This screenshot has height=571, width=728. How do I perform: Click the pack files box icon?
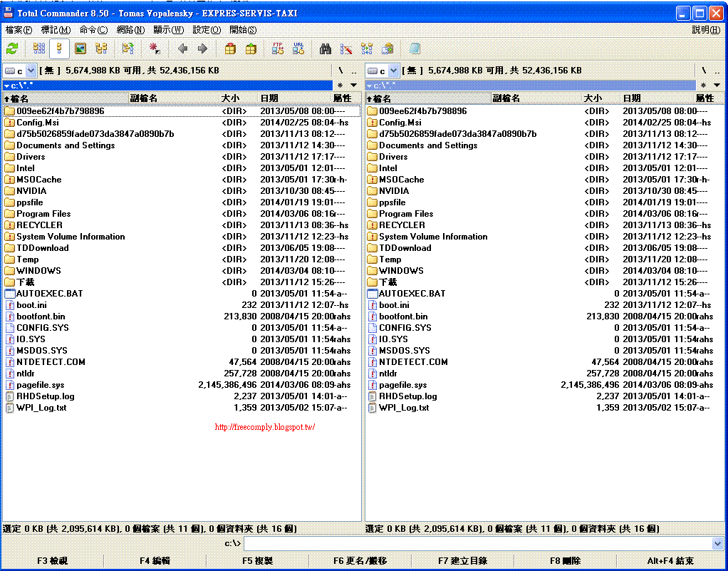(x=230, y=48)
